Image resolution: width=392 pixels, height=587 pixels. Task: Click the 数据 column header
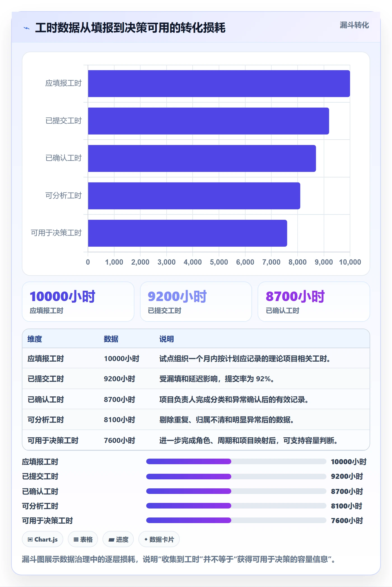click(x=111, y=339)
